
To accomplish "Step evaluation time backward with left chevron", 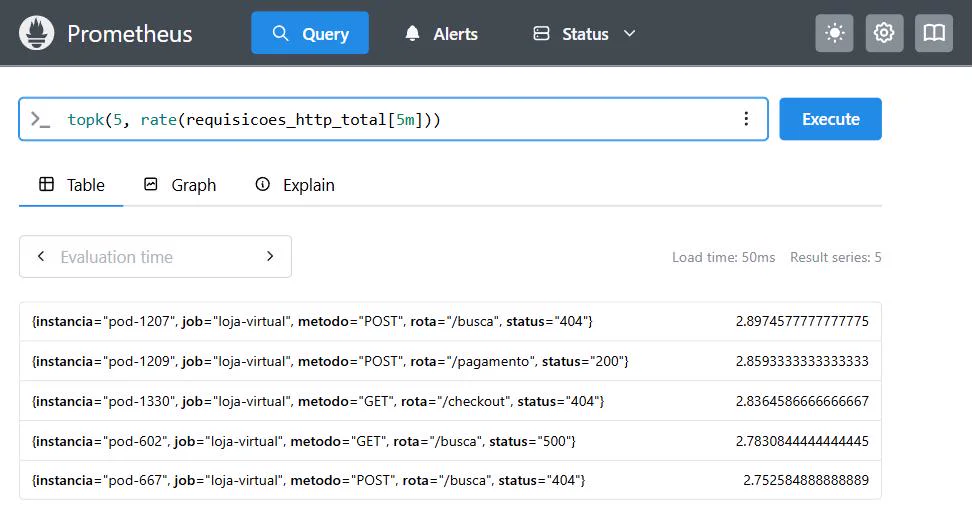I will tap(41, 257).
